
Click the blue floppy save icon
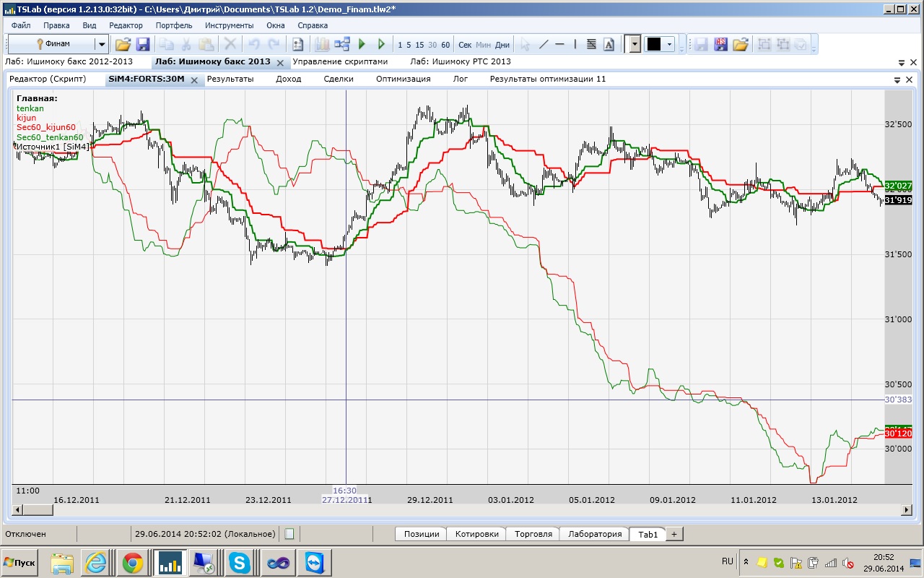pos(142,44)
